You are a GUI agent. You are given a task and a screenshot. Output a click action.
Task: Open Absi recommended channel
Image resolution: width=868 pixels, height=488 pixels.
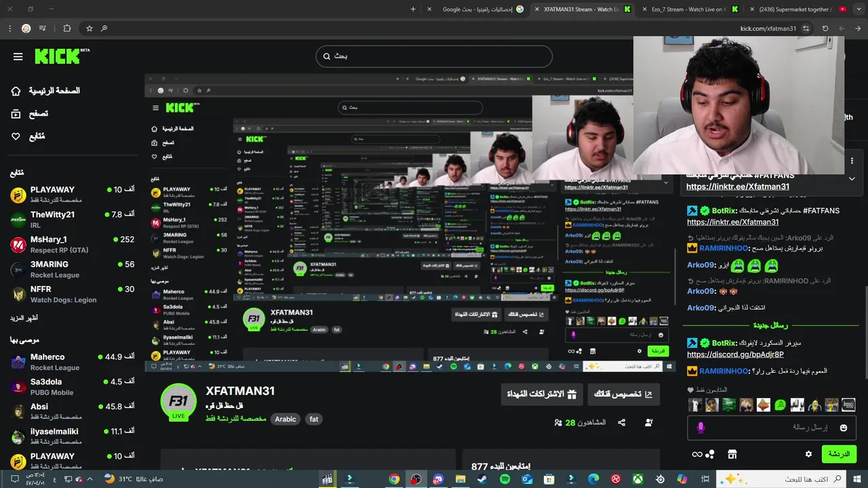(x=72, y=411)
